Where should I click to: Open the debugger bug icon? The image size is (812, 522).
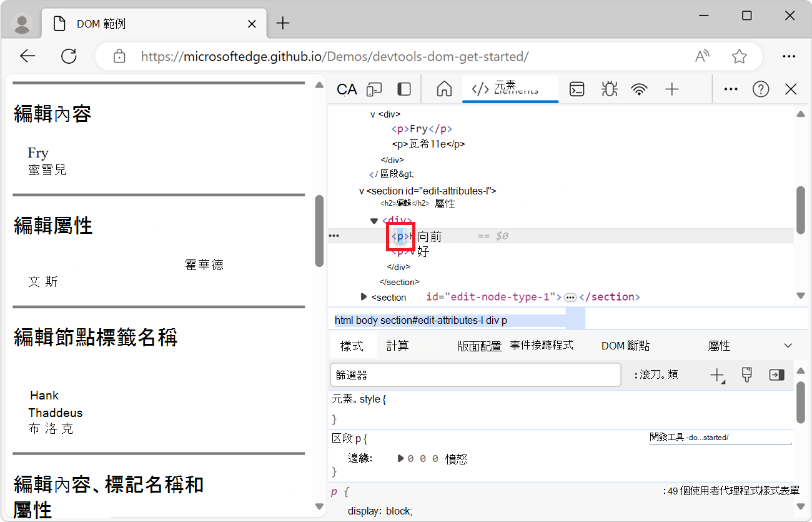coord(608,89)
